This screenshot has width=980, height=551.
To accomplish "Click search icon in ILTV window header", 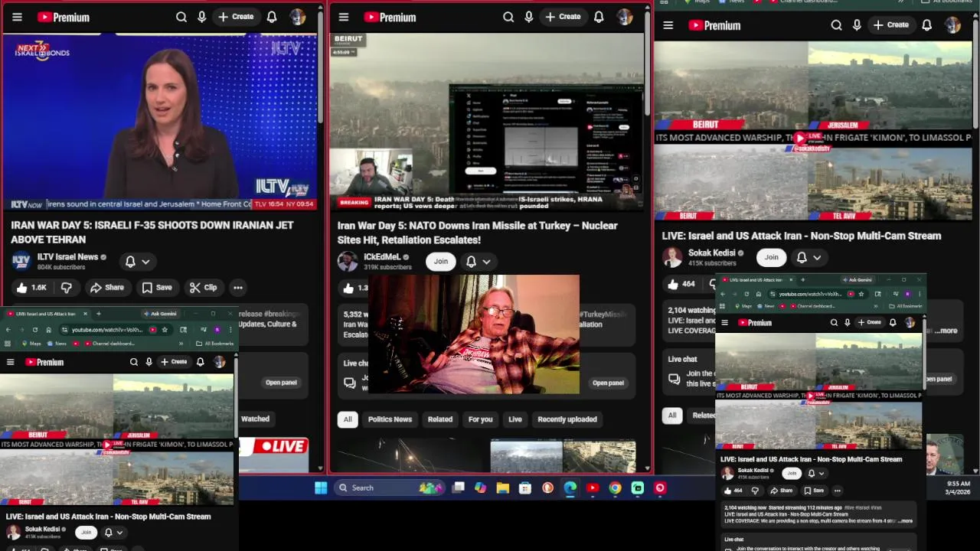I will (181, 17).
